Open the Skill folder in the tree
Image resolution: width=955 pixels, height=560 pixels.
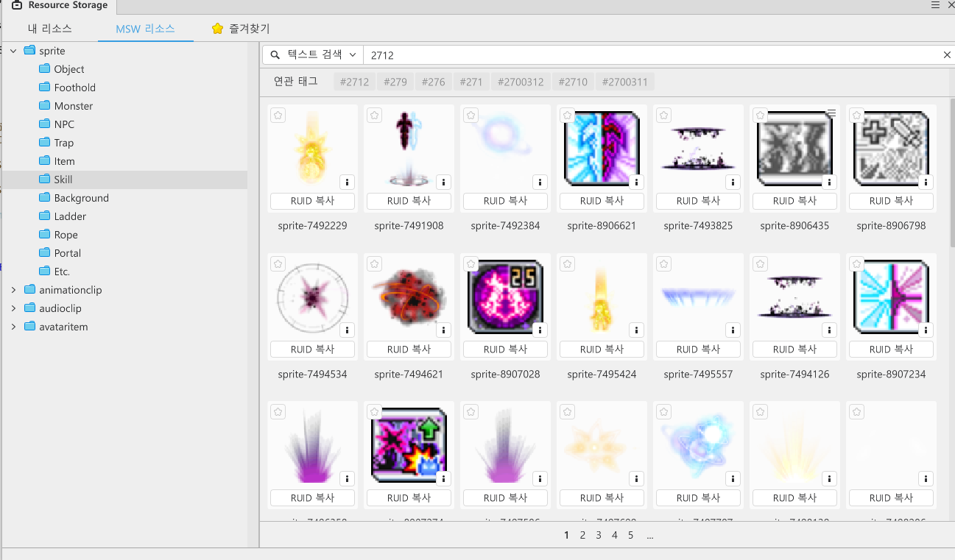pyautogui.click(x=63, y=180)
